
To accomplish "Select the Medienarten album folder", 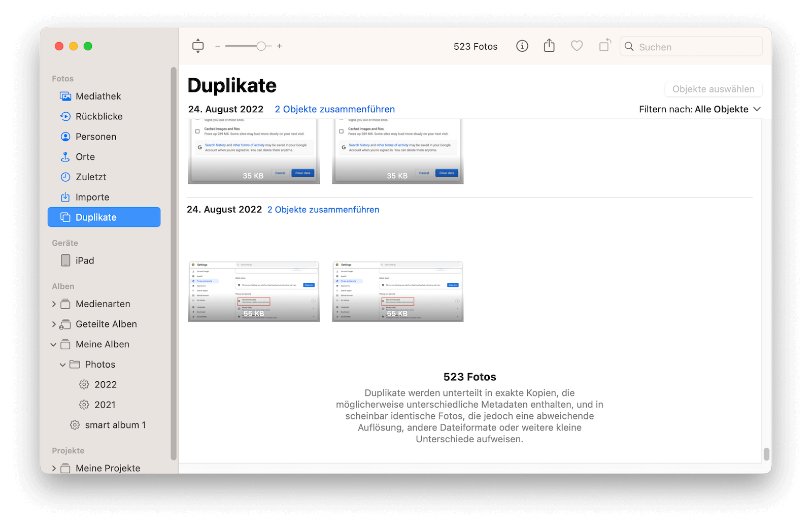I will (x=104, y=304).
